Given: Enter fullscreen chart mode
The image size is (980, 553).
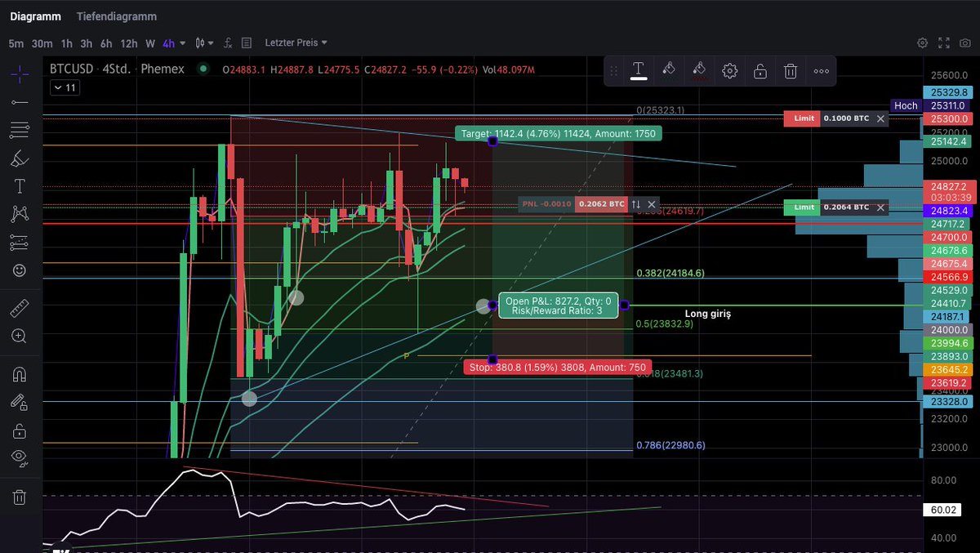Looking at the screenshot, I should pyautogui.click(x=944, y=42).
